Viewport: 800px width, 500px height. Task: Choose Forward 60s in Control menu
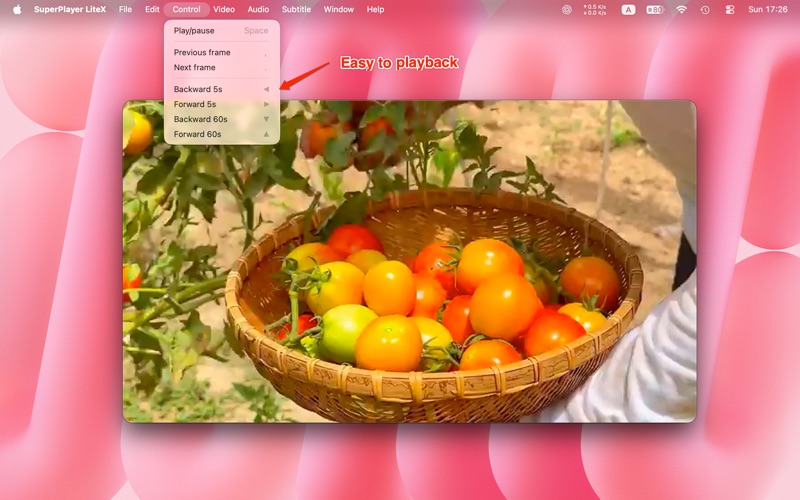pyautogui.click(x=221, y=134)
